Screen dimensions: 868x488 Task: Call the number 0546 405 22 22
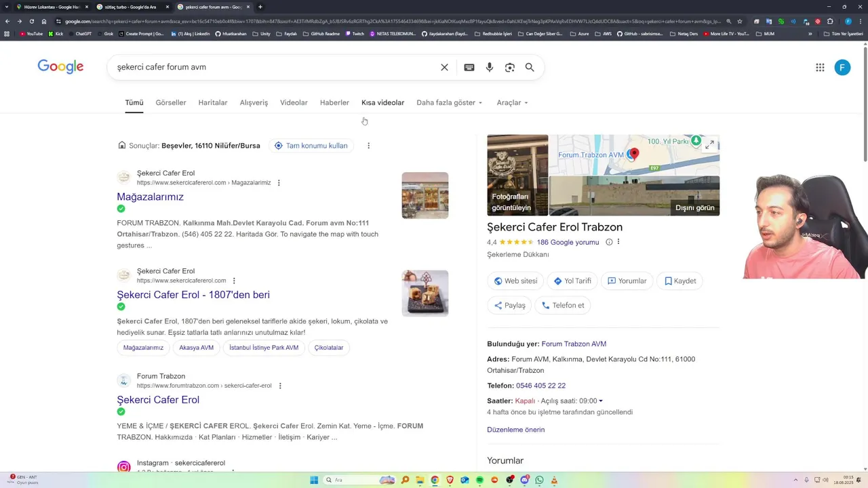click(540, 386)
